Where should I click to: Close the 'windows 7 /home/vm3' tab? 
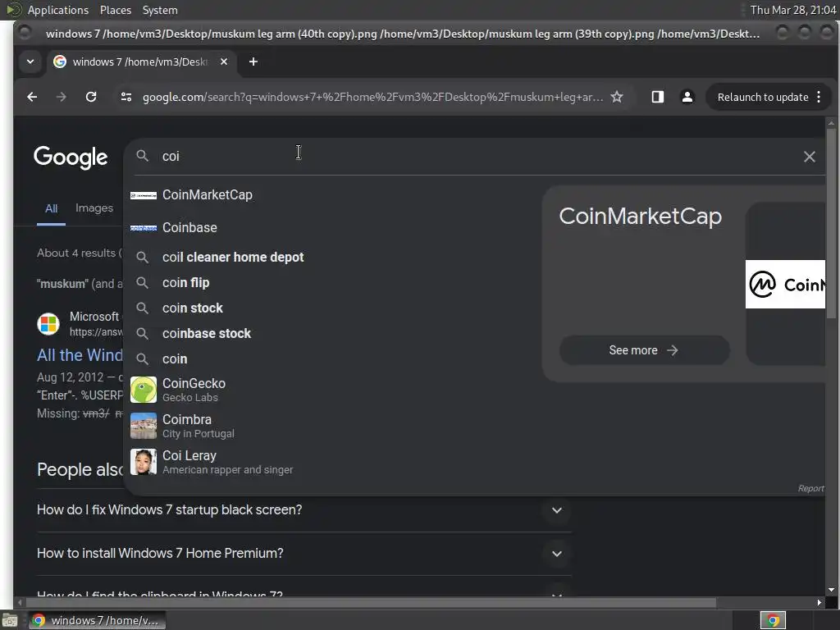[x=224, y=62]
